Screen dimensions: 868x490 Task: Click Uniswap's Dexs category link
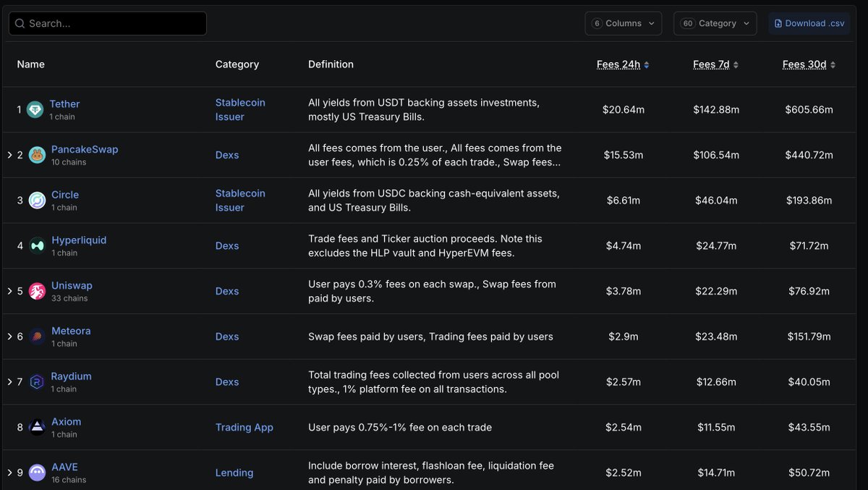[227, 291]
